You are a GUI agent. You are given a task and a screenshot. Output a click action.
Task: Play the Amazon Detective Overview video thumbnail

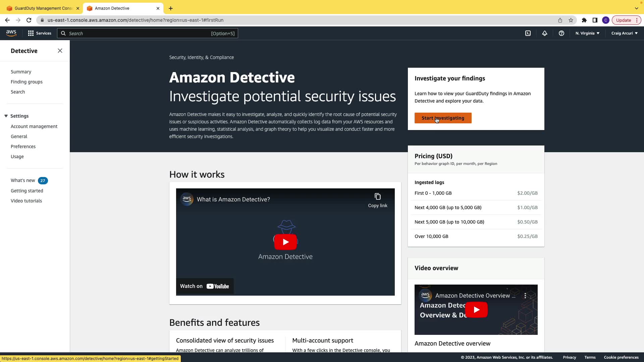(x=476, y=310)
